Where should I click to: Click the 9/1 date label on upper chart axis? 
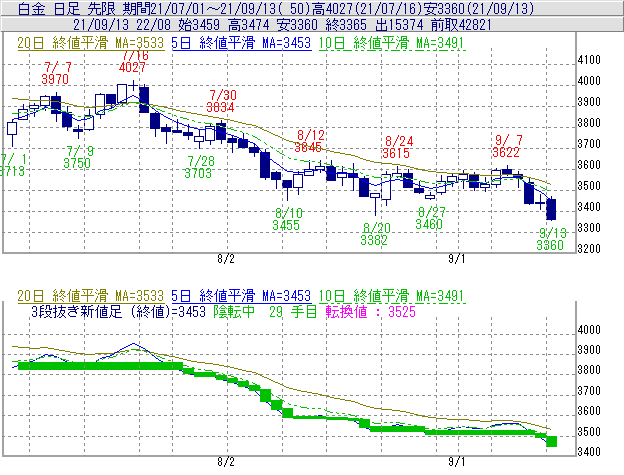[x=456, y=259]
